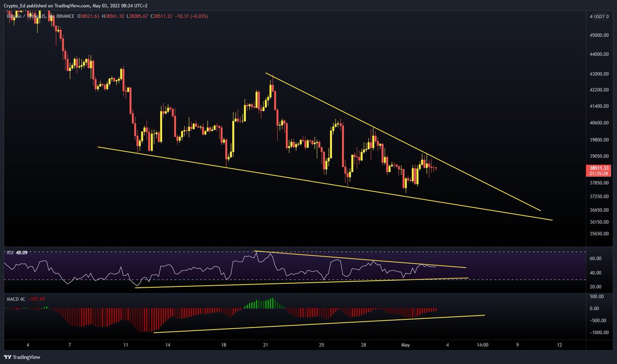
Task: Click the MACD -500.00 scale value
Action: 598,321
